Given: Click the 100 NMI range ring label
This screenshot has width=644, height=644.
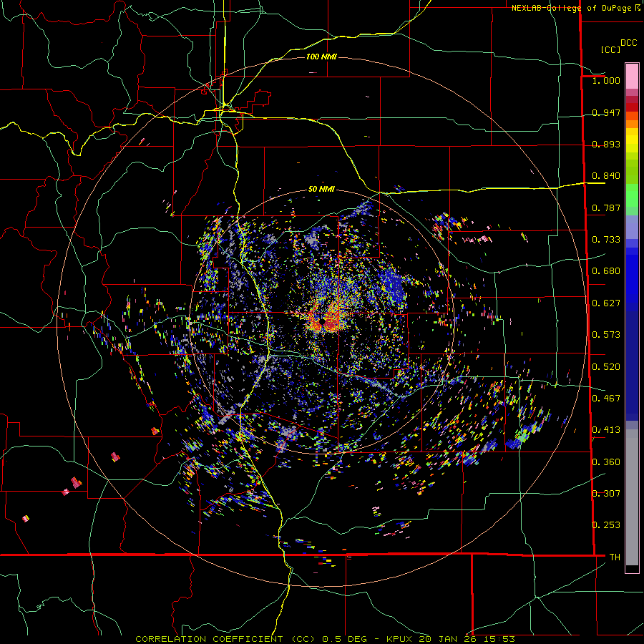Looking at the screenshot, I should click(x=321, y=57).
